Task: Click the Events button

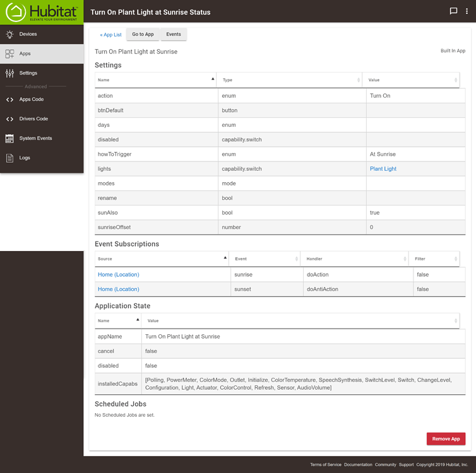Action: pyautogui.click(x=174, y=34)
